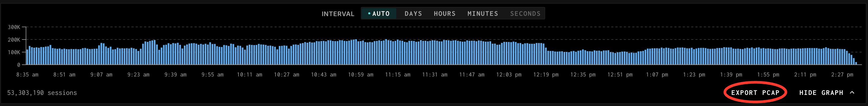Screen dimensions: 868x106
Task: Click the 53,303,190 sessions count
Action: coord(42,93)
